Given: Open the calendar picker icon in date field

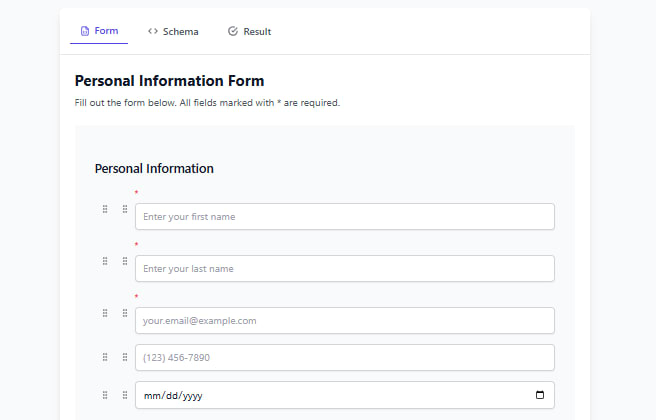Looking at the screenshot, I should coord(540,395).
